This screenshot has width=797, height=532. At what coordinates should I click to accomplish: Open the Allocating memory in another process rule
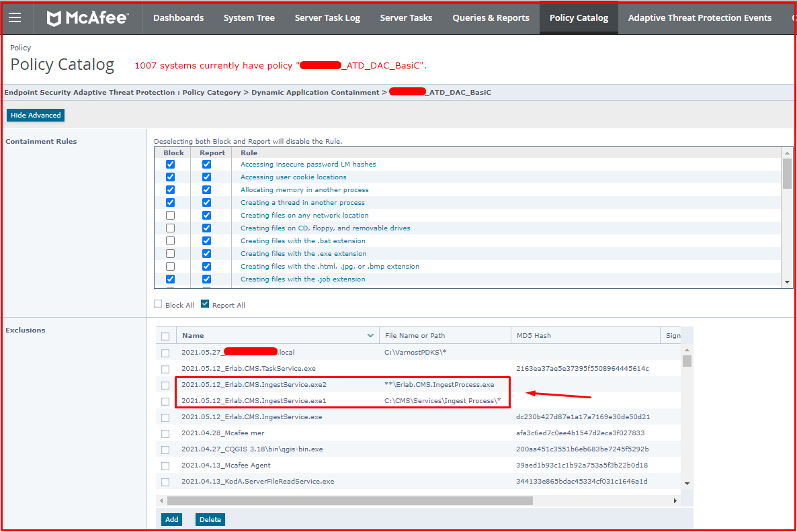coord(304,189)
